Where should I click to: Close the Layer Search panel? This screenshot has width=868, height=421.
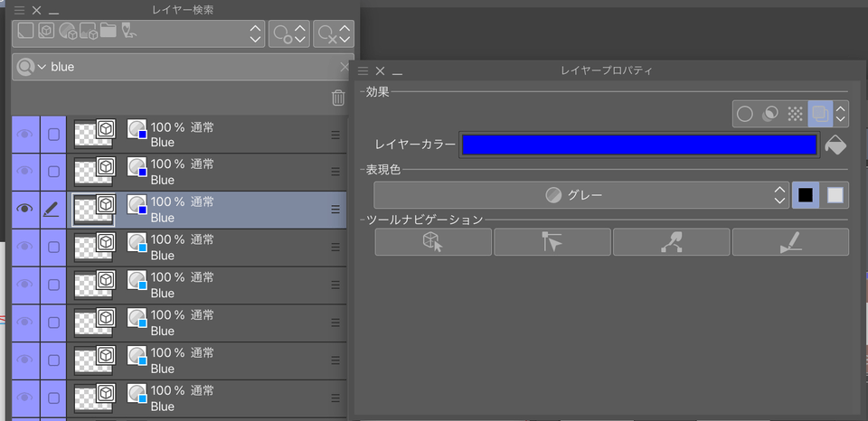pos(36,11)
